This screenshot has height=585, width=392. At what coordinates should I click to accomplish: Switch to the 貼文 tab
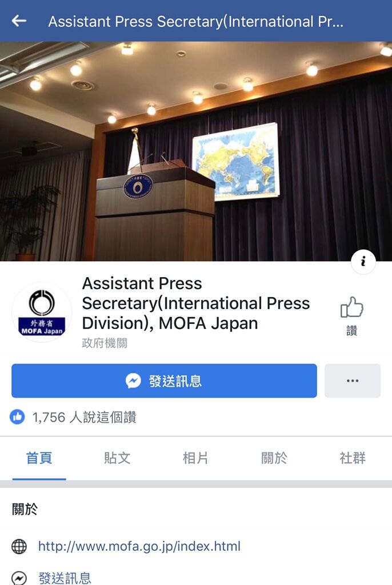click(x=117, y=458)
